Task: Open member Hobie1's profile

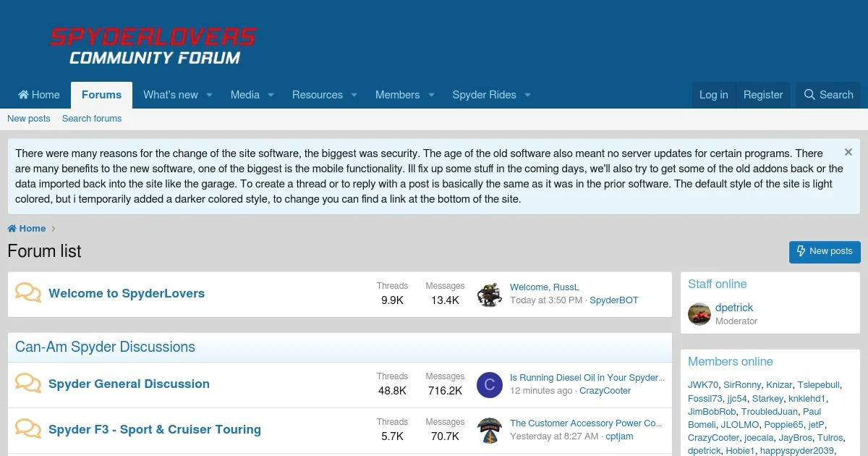Action: pos(740,451)
